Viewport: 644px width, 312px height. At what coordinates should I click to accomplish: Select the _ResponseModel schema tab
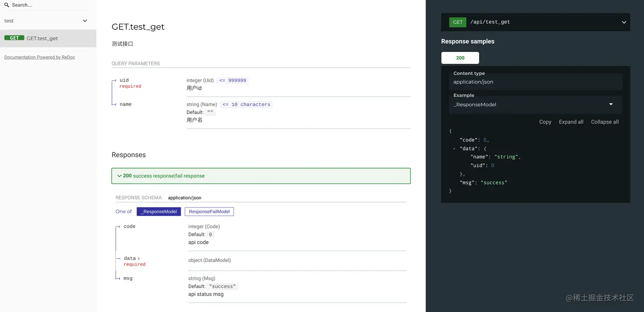pyautogui.click(x=159, y=212)
